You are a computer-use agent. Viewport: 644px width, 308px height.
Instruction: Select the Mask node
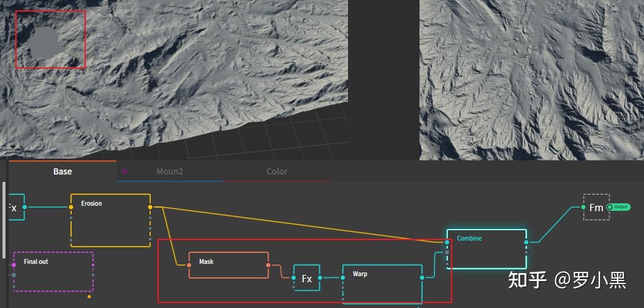pyautogui.click(x=229, y=265)
